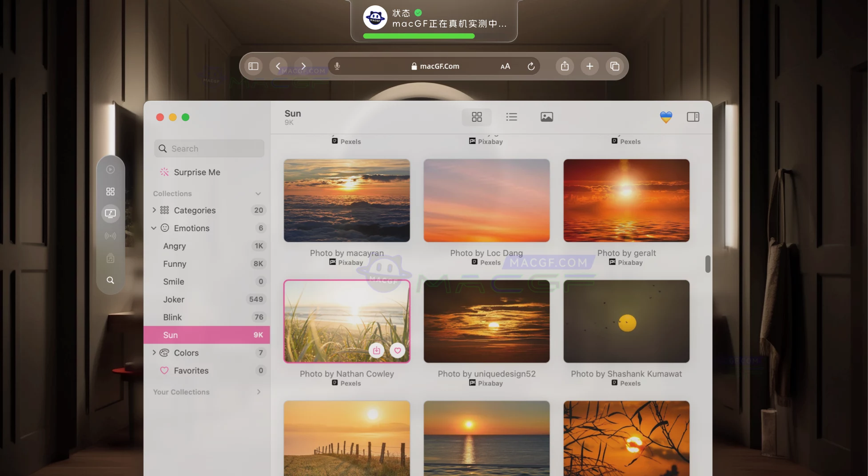Screen dimensions: 868x476
Task: Click the Pexels attribution icon under Nathan Cowley
Action: pyautogui.click(x=334, y=383)
